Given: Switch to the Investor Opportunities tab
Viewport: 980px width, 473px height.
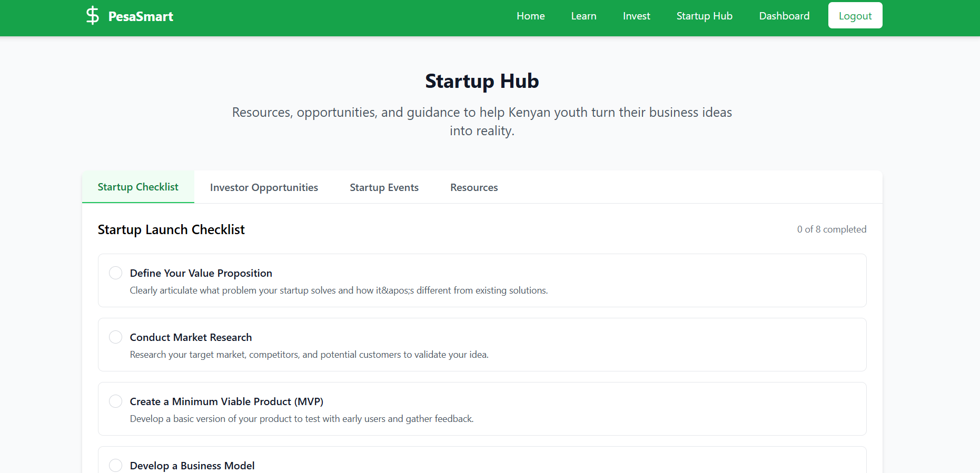Looking at the screenshot, I should pyautogui.click(x=264, y=187).
